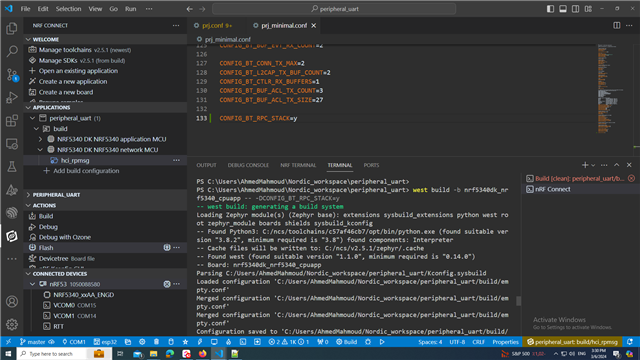Customize layout icon in title bar
Image resolution: width=640 pixels, height=360 pixels.
click(588, 9)
